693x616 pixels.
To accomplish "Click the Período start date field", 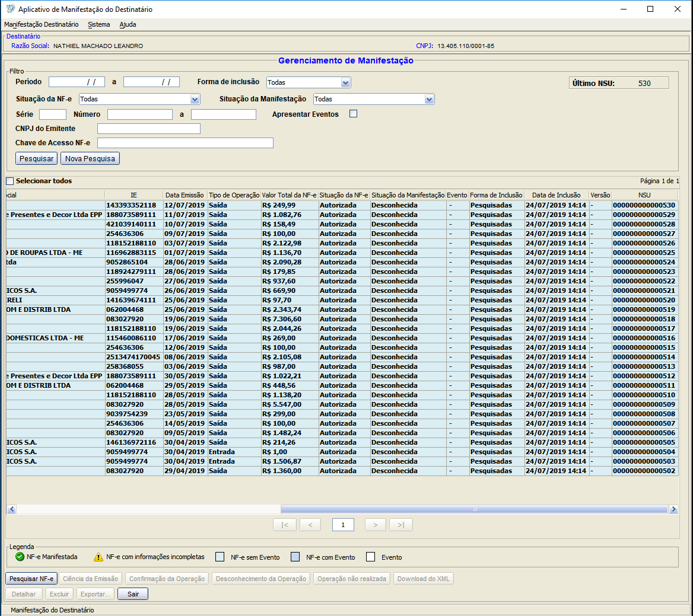I will (77, 82).
